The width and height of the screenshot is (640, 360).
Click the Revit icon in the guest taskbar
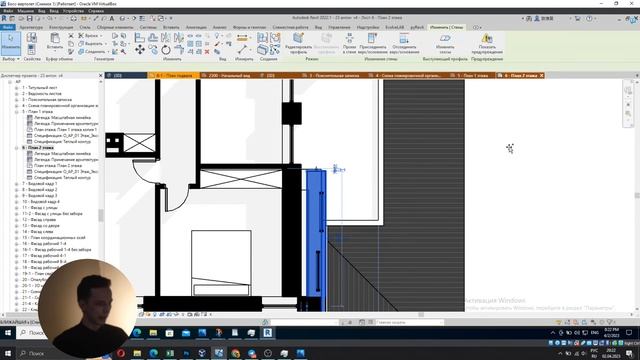pos(267,333)
